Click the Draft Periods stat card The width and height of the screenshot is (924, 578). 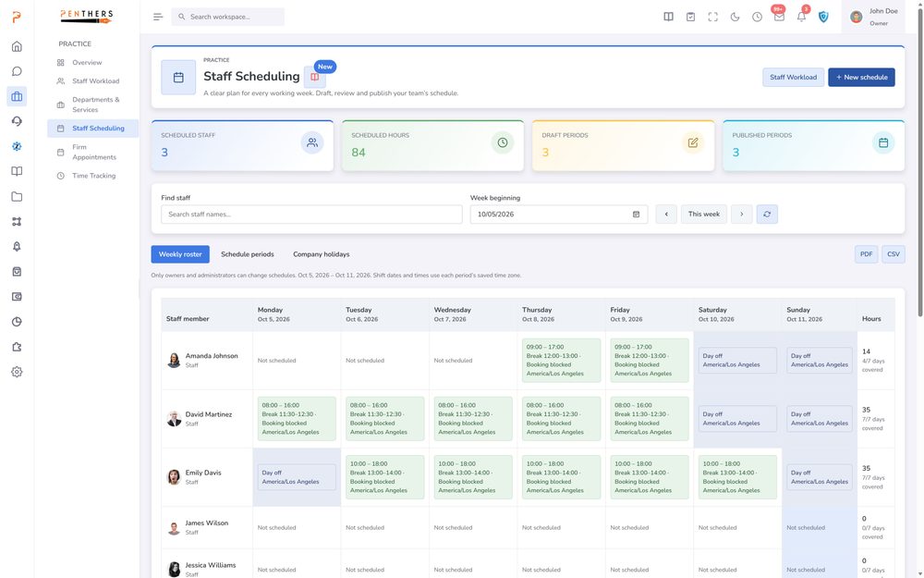pos(623,146)
